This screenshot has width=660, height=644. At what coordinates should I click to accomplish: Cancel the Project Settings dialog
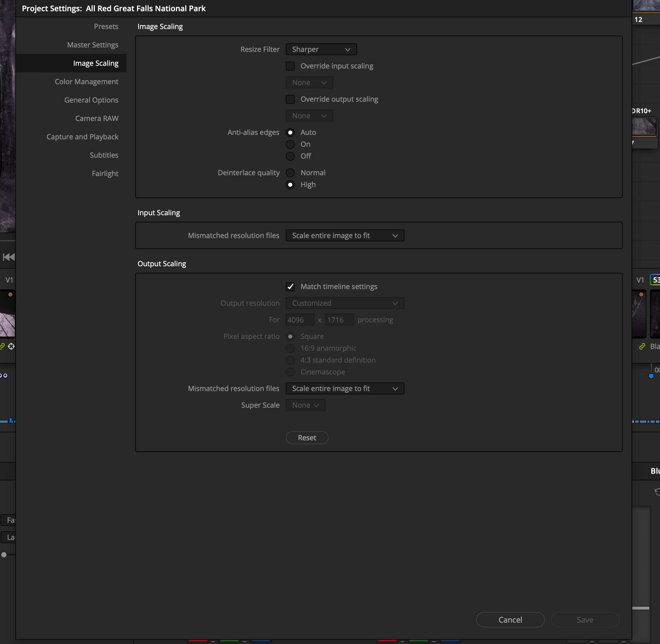[x=510, y=620]
